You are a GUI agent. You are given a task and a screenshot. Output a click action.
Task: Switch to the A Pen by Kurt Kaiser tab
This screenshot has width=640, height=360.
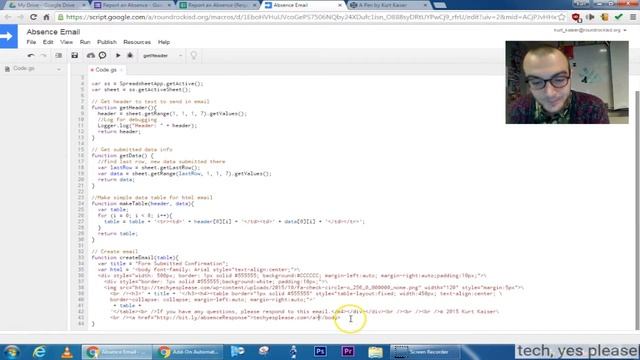[389, 5]
